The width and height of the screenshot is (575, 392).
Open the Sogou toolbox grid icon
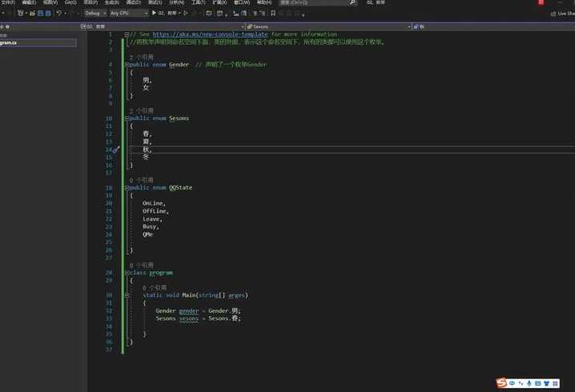555,383
